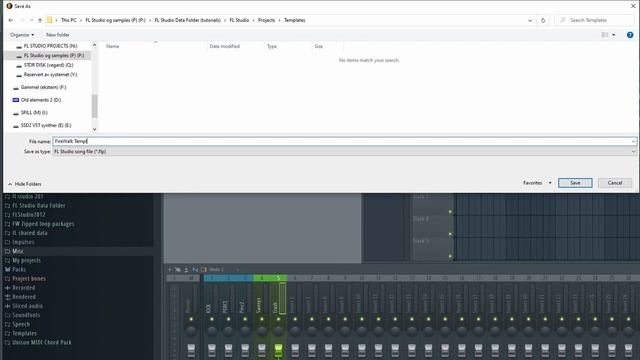The image size is (640, 360).
Task: Mute playlist Track 9 with its green LED
Action: pos(450,256)
